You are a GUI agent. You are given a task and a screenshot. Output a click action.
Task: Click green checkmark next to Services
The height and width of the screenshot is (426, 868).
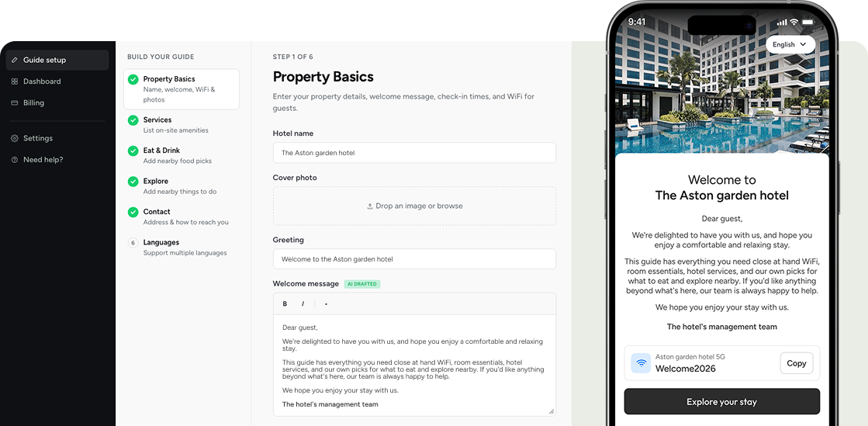coord(133,120)
